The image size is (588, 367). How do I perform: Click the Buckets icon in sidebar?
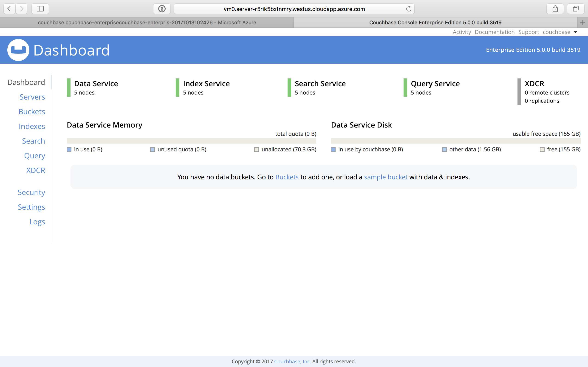click(31, 111)
